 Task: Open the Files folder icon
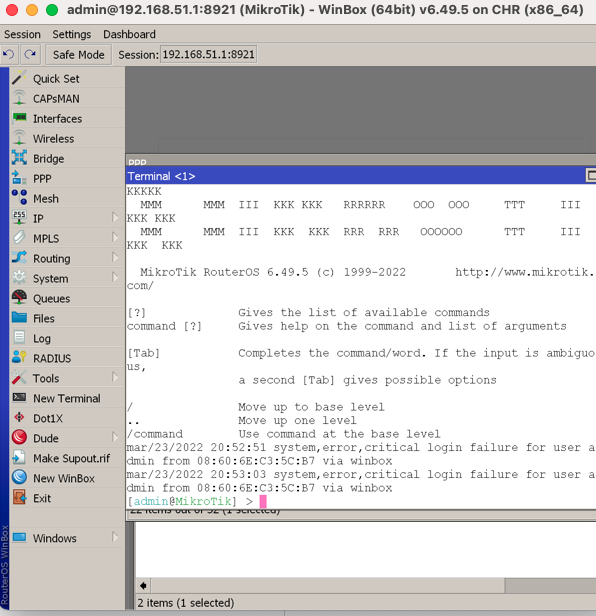[19, 318]
